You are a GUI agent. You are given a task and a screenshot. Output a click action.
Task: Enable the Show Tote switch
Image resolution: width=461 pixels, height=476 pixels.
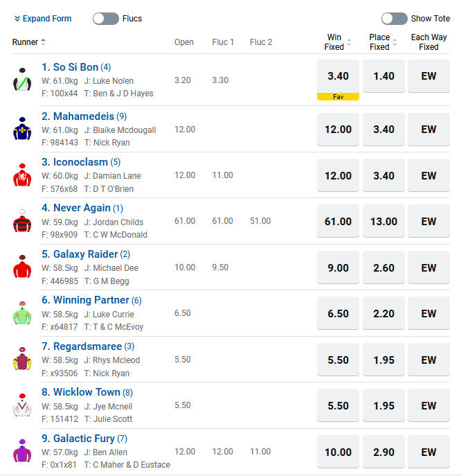[x=394, y=19]
